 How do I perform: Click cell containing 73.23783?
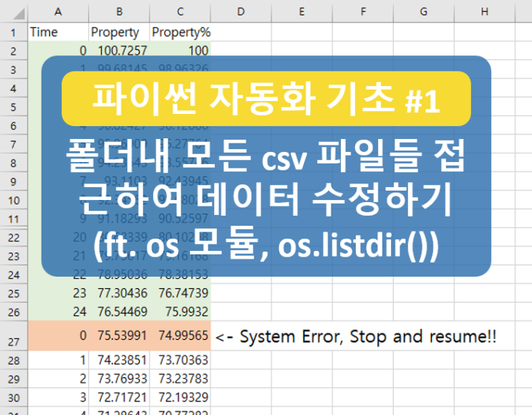[180, 378]
